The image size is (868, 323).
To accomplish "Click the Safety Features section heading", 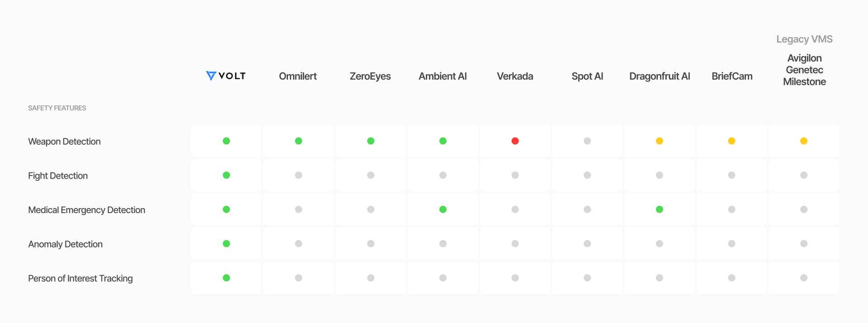I will 57,108.
